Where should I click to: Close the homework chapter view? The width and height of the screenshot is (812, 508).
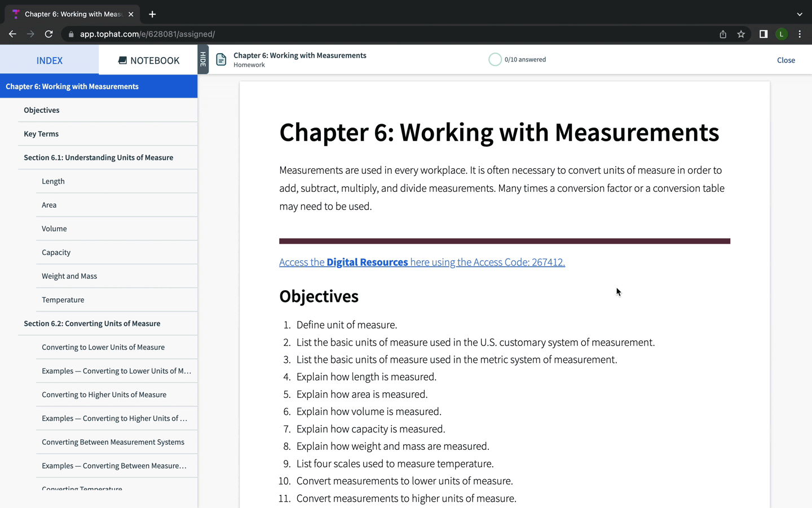pyautogui.click(x=785, y=60)
